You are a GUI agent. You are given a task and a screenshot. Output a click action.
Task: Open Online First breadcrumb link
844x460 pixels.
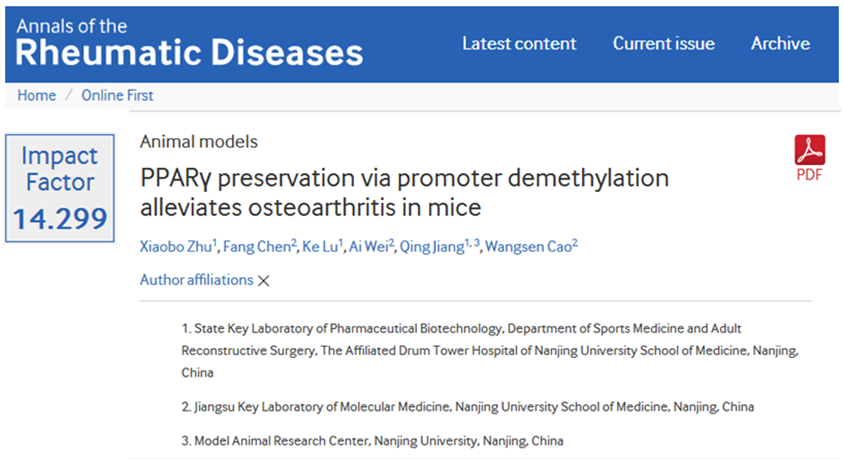[x=119, y=96]
